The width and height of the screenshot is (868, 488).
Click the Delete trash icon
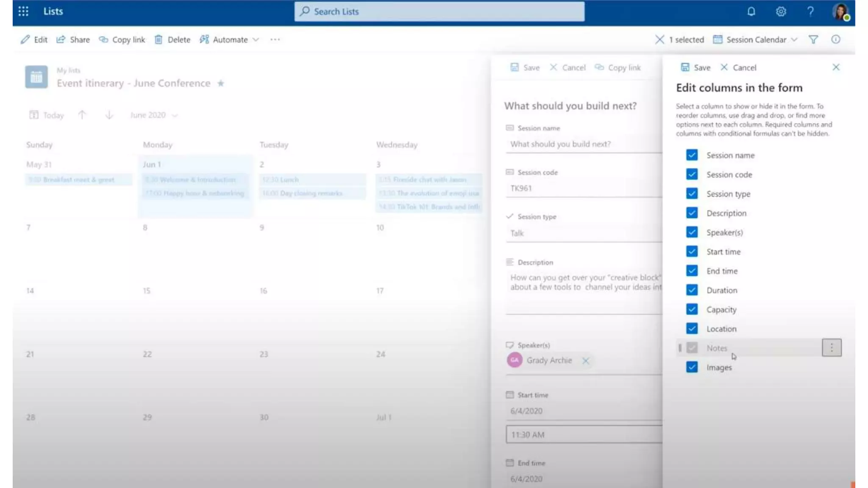point(159,39)
